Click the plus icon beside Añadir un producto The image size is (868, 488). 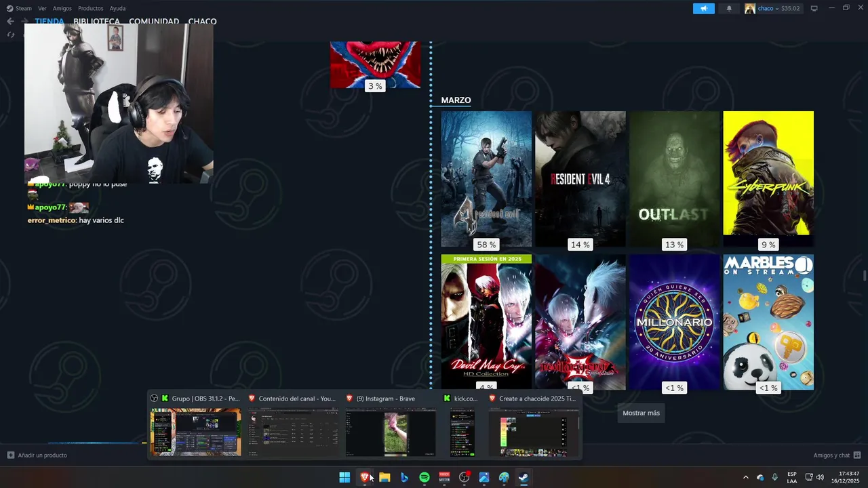11,455
